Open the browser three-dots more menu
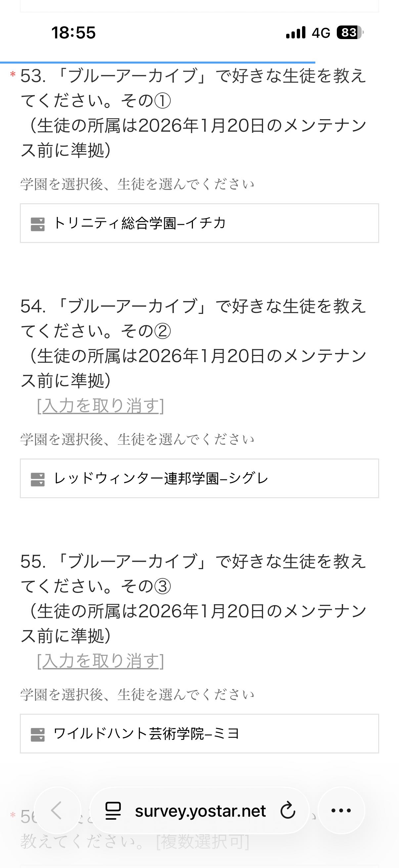 [341, 810]
